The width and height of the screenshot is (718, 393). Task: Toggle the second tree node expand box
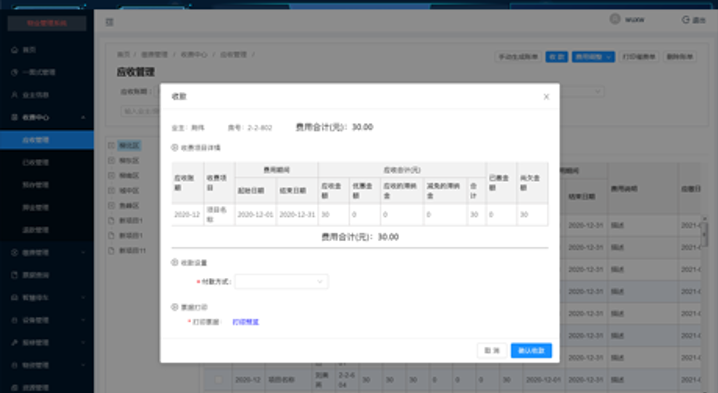(x=111, y=160)
